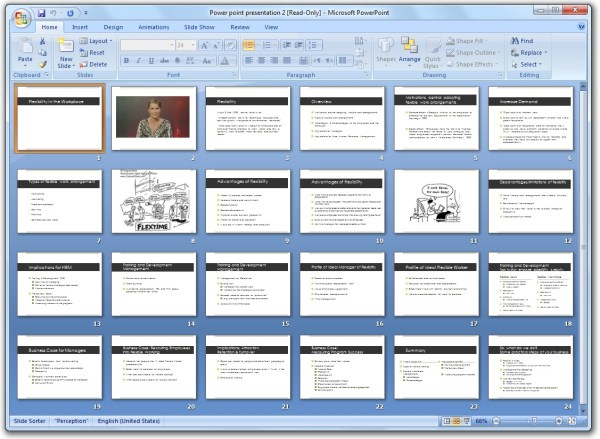Open the Shapes gallery
The image size is (600, 439).
(386, 52)
